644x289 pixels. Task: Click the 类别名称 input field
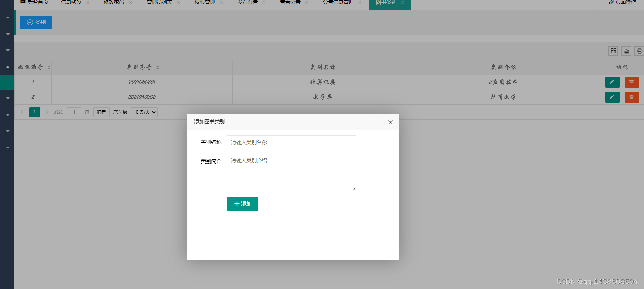292,142
